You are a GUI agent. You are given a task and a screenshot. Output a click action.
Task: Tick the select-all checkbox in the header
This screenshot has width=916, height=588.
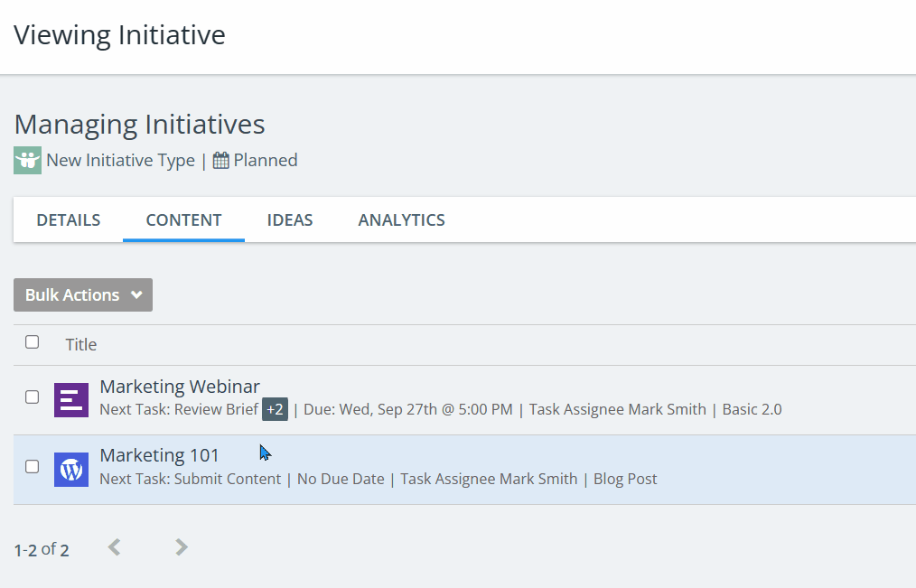point(33,342)
